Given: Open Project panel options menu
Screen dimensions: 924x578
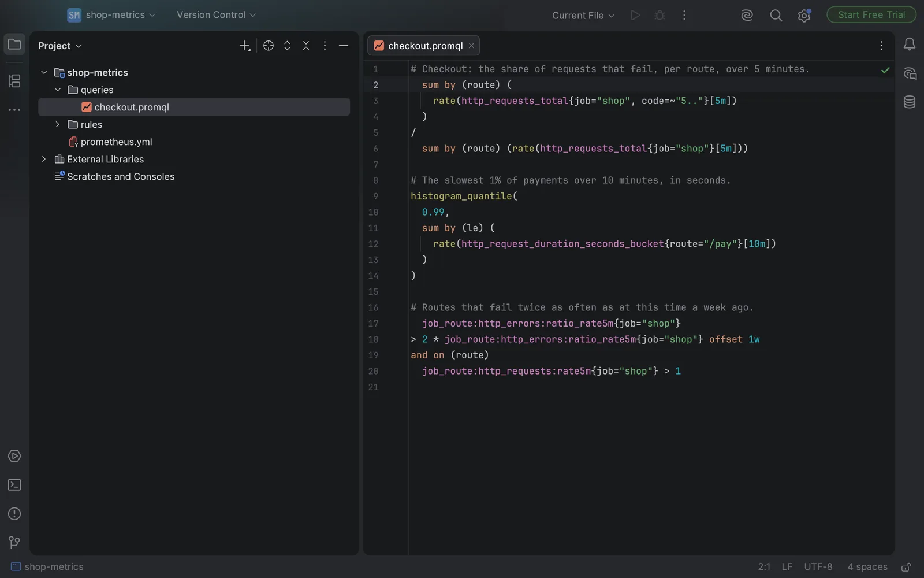Looking at the screenshot, I should (325, 46).
